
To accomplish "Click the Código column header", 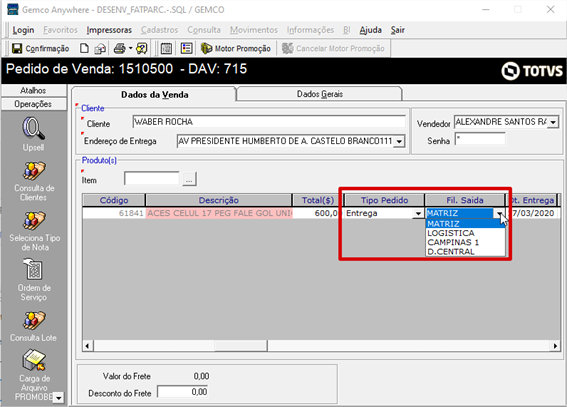I will point(114,200).
